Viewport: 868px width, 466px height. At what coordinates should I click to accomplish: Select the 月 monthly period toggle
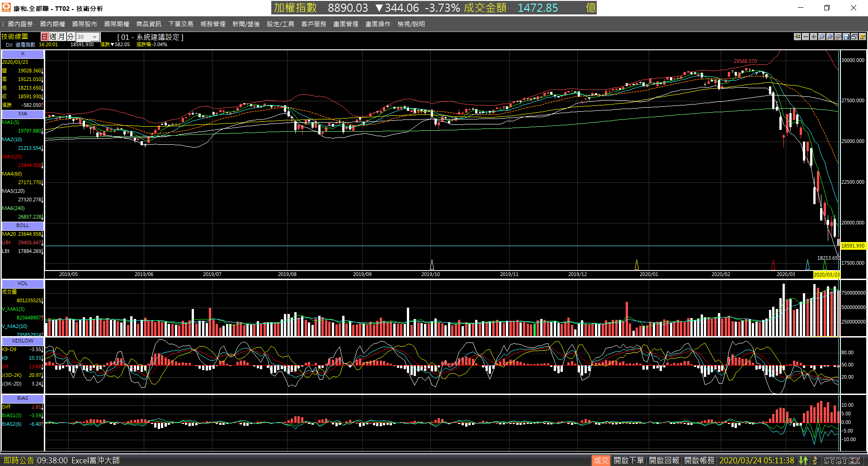(x=61, y=37)
